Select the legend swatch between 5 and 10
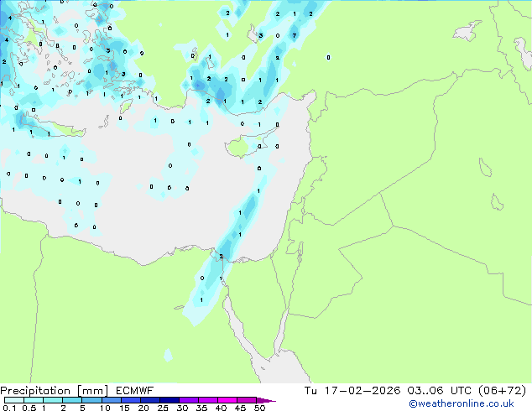 click(92, 400)
